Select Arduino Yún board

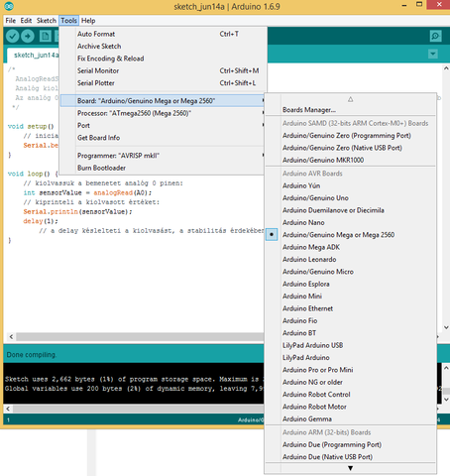point(351,185)
